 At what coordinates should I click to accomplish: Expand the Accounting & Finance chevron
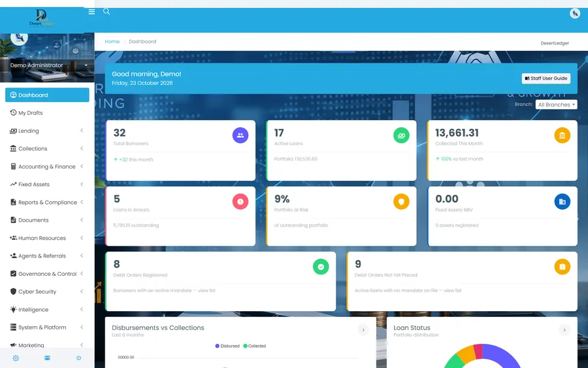(x=82, y=167)
